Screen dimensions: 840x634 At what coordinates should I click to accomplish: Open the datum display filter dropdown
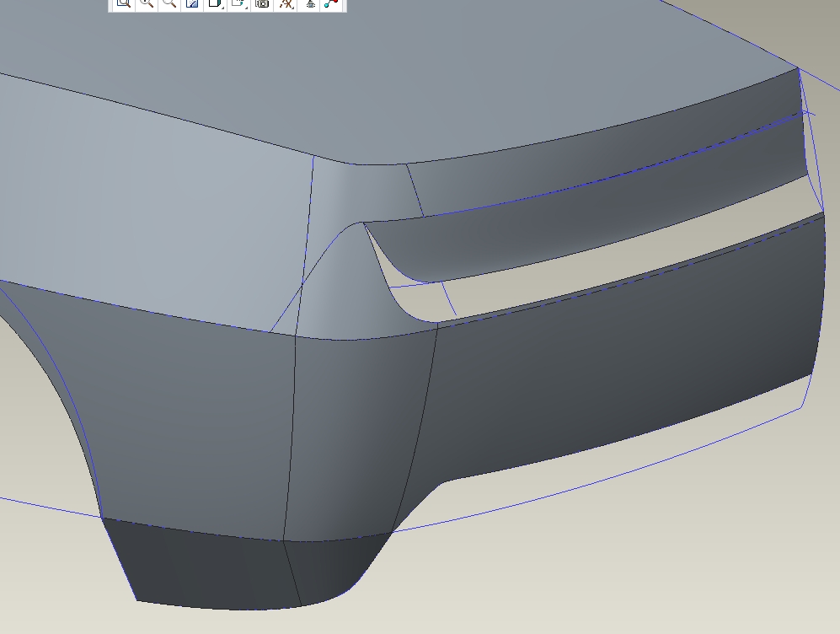click(286, 3)
